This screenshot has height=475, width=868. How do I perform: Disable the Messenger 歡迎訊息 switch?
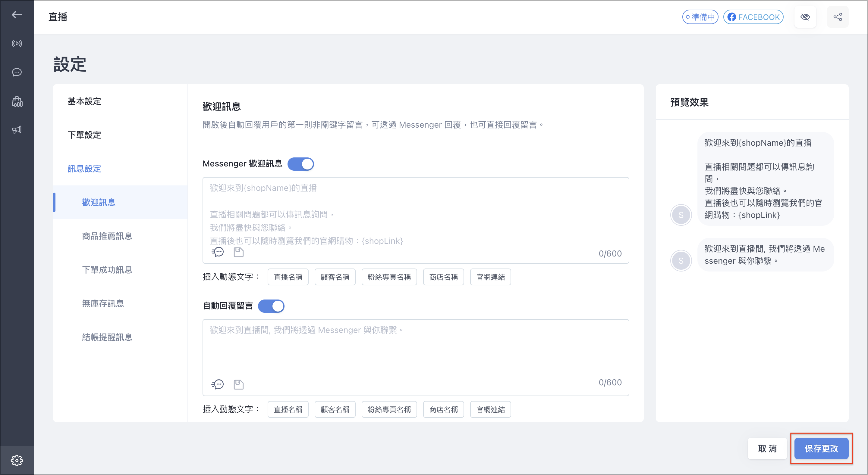300,164
